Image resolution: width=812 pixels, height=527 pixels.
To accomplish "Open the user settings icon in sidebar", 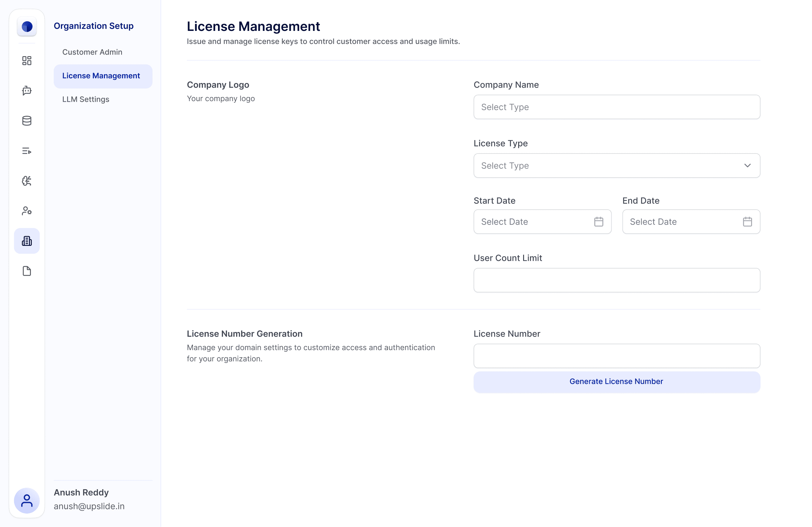I will tap(27, 211).
